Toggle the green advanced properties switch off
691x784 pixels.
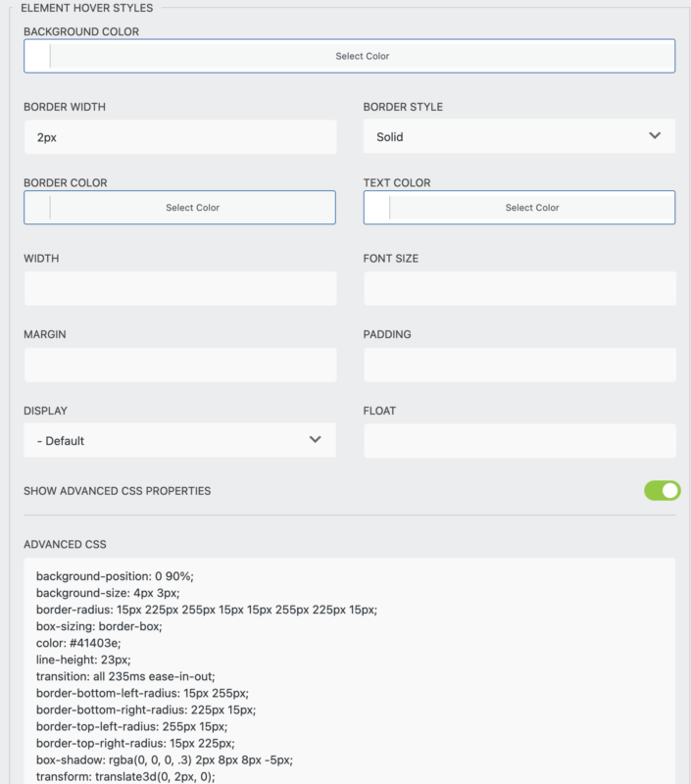click(663, 490)
